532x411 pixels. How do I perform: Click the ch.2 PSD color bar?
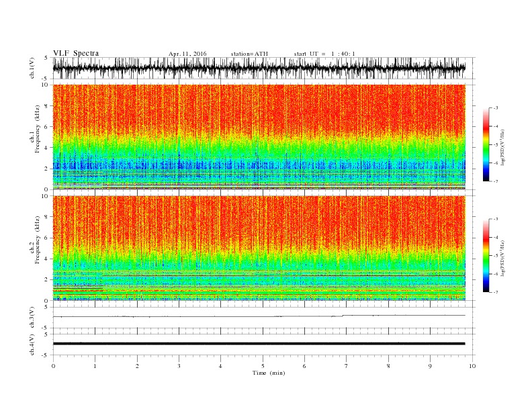(x=486, y=255)
